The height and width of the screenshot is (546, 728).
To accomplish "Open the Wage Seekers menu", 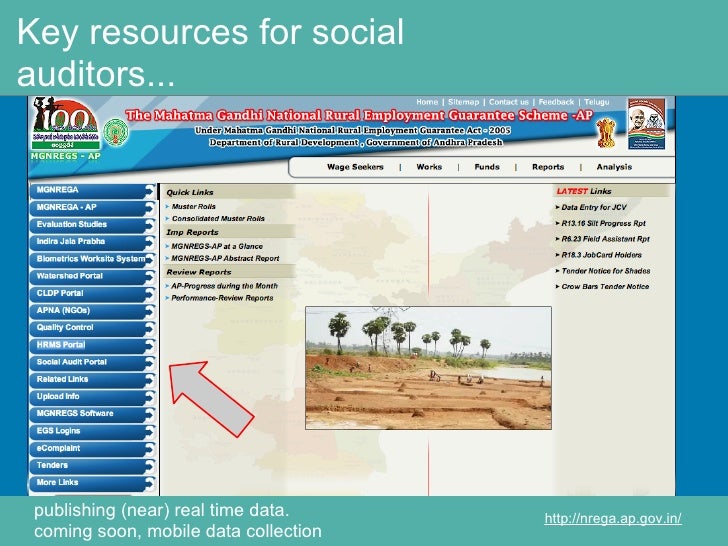I will pos(355,167).
